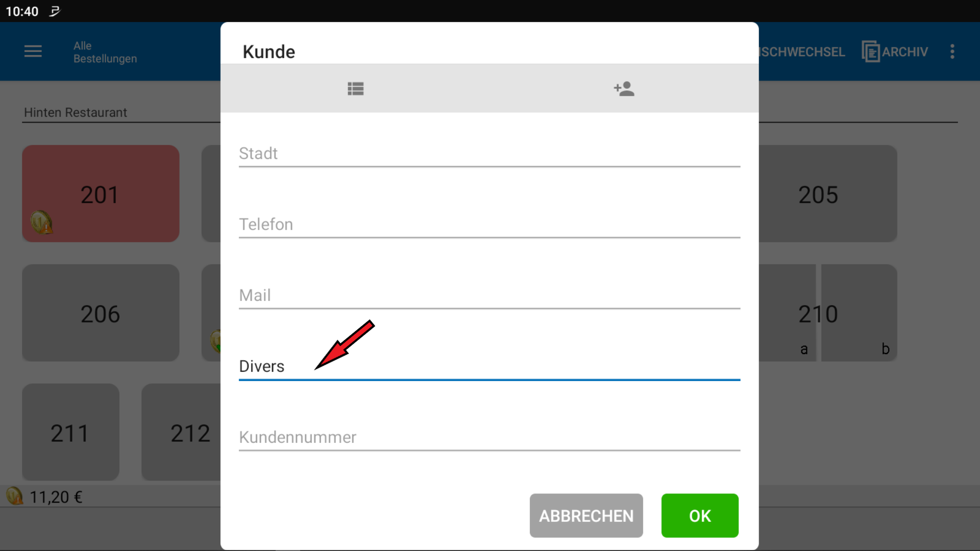The width and height of the screenshot is (980, 551).
Task: Open the customer list tab icon
Action: tap(355, 89)
